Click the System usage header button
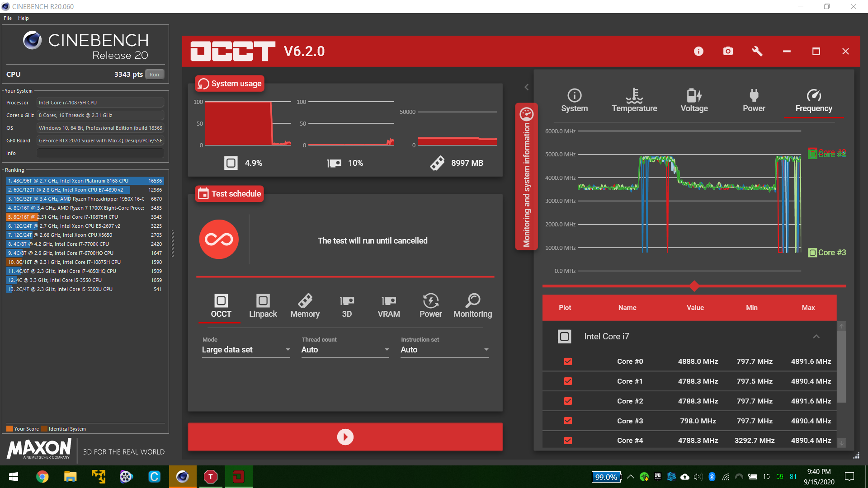This screenshot has width=868, height=488. point(230,84)
